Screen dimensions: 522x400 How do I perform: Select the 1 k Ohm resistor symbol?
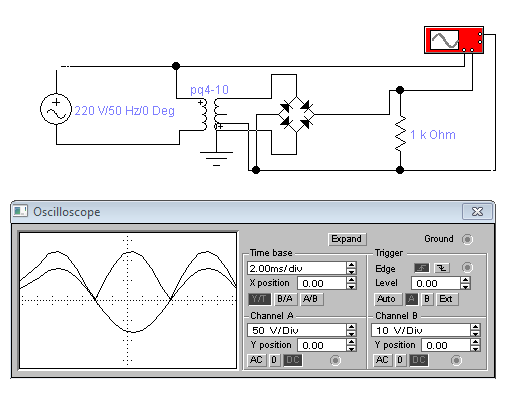tap(400, 134)
